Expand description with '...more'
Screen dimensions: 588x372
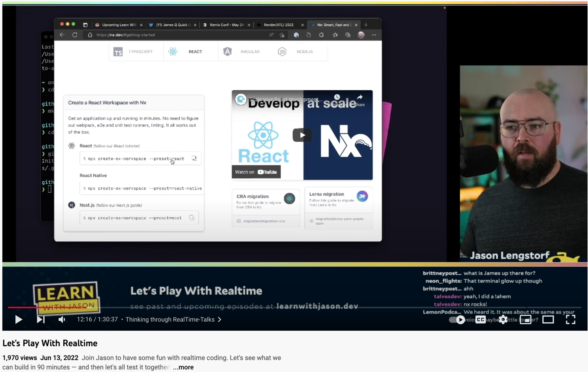(183, 367)
